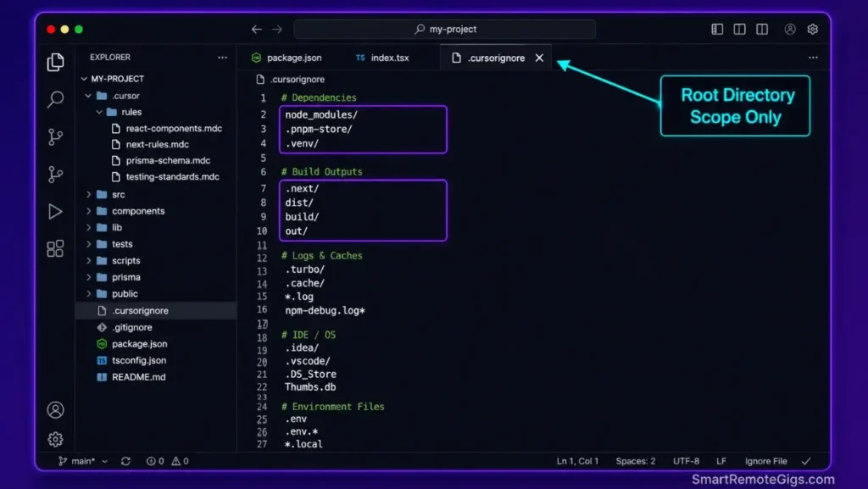Go back with the left arrow

[256, 30]
